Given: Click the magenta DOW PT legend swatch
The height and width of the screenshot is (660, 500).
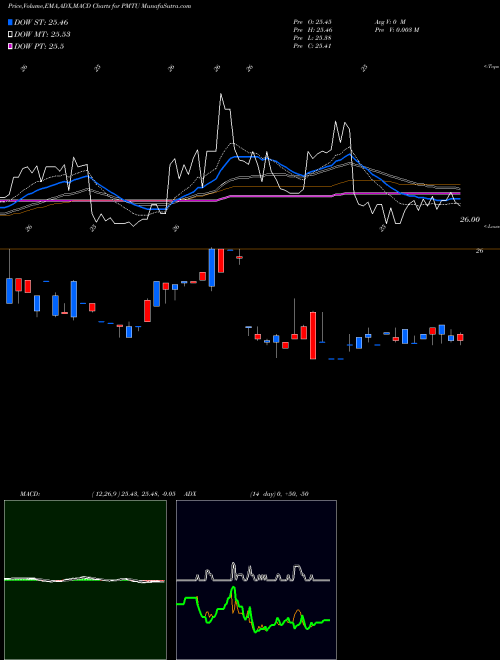Looking at the screenshot, I should (x=10, y=47).
